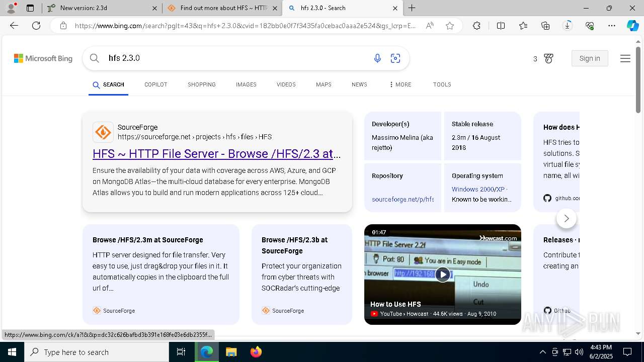
Task: Select the VIDEOS search tab
Action: pyautogui.click(x=286, y=84)
